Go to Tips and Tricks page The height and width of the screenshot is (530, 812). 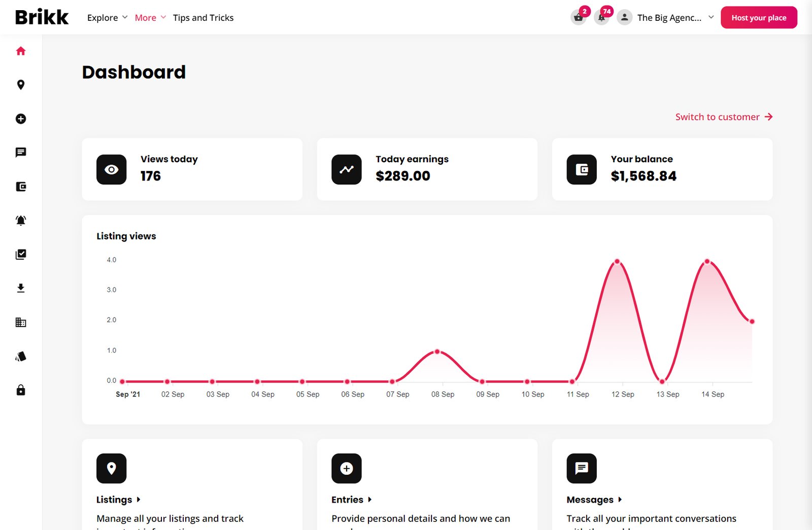coord(203,18)
